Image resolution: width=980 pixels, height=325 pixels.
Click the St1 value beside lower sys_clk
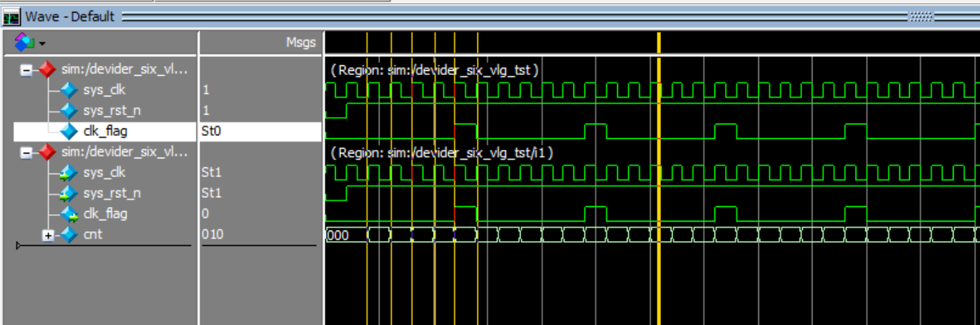pos(211,173)
